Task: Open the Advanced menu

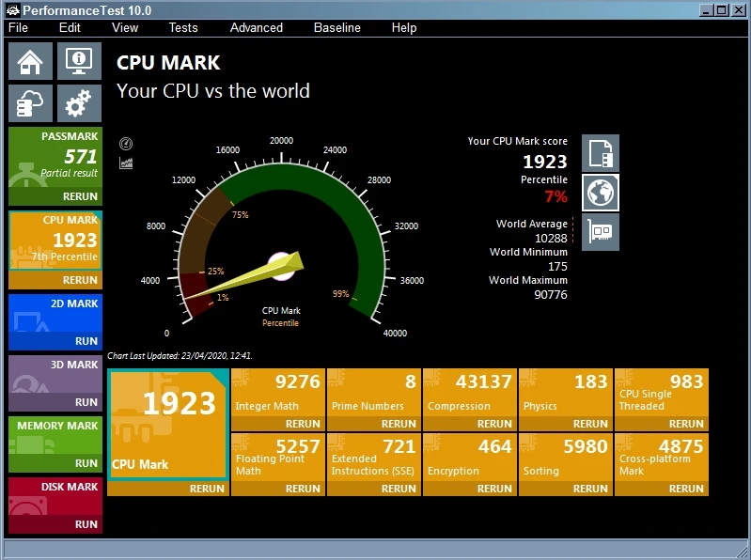Action: click(x=257, y=28)
